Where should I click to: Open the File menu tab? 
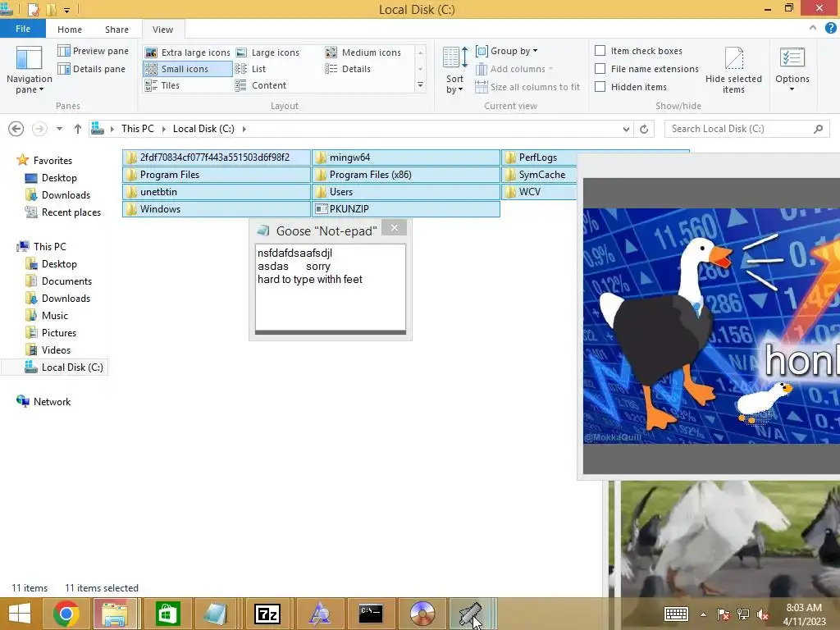pyautogui.click(x=22, y=29)
